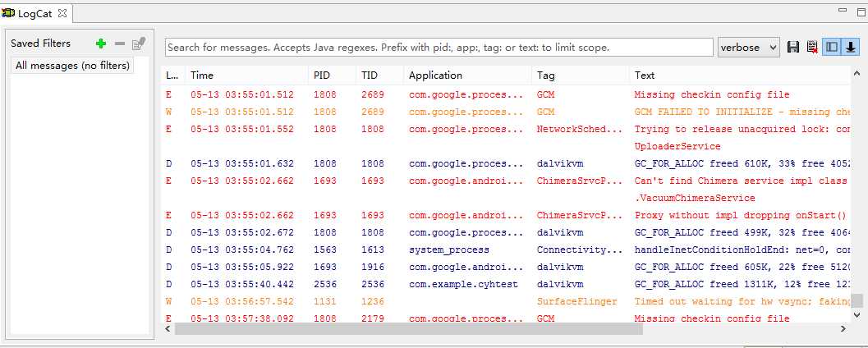Image resolution: width=868 pixels, height=348 pixels.
Task: Click the Text column header
Action: point(740,76)
